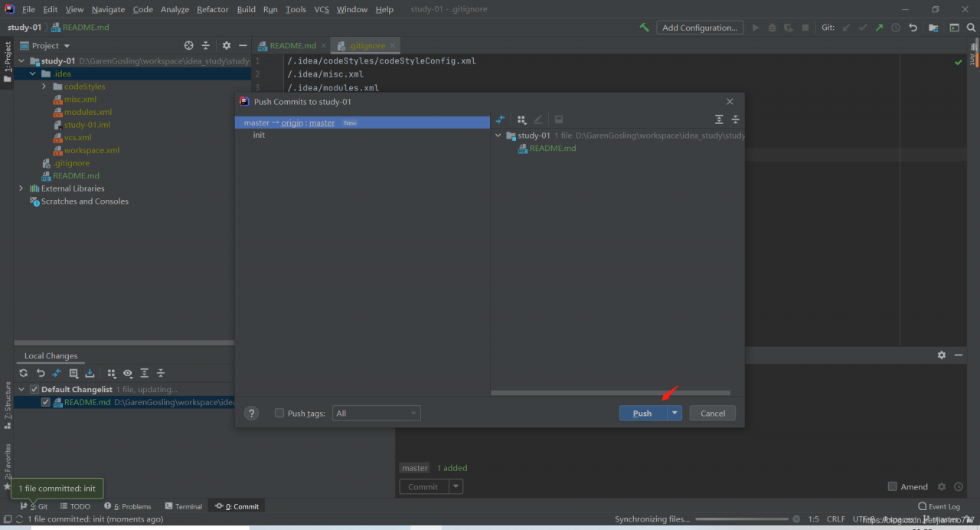The height and width of the screenshot is (530, 980).
Task: Expand External Libraries node
Action: [x=21, y=188]
